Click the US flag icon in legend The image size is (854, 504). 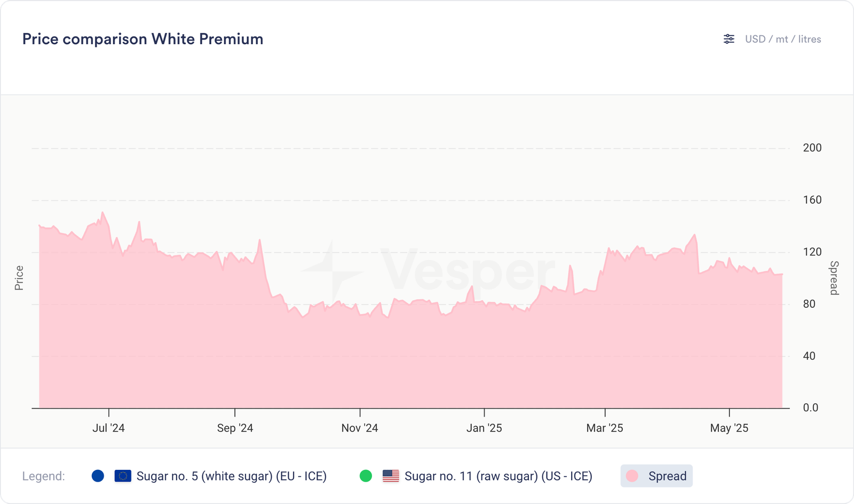(391, 476)
